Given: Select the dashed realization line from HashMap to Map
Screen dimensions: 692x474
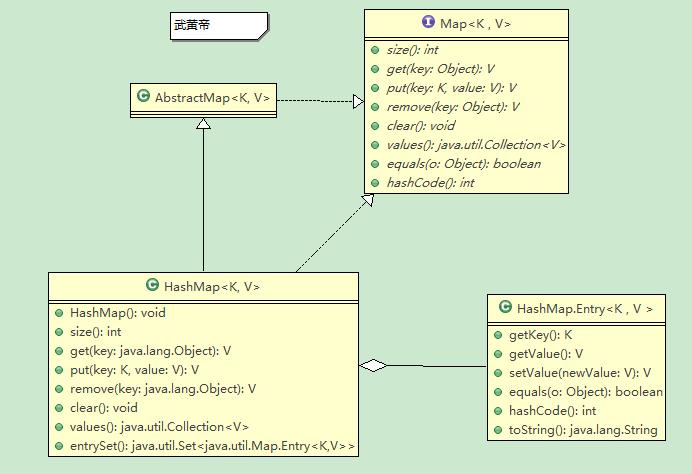Looking at the screenshot, I should [x=335, y=233].
